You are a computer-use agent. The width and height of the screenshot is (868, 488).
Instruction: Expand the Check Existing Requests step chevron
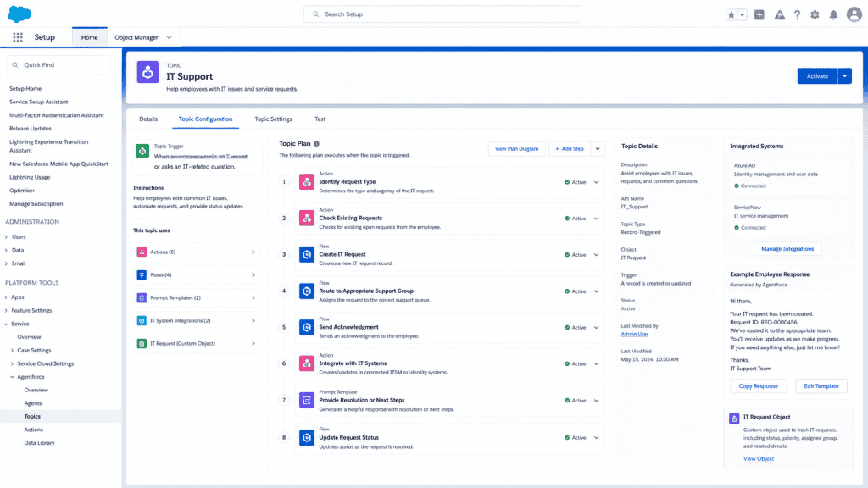[x=596, y=219]
